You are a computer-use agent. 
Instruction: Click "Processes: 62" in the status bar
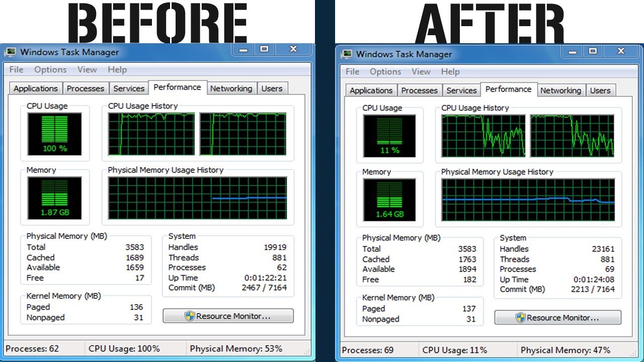click(32, 349)
